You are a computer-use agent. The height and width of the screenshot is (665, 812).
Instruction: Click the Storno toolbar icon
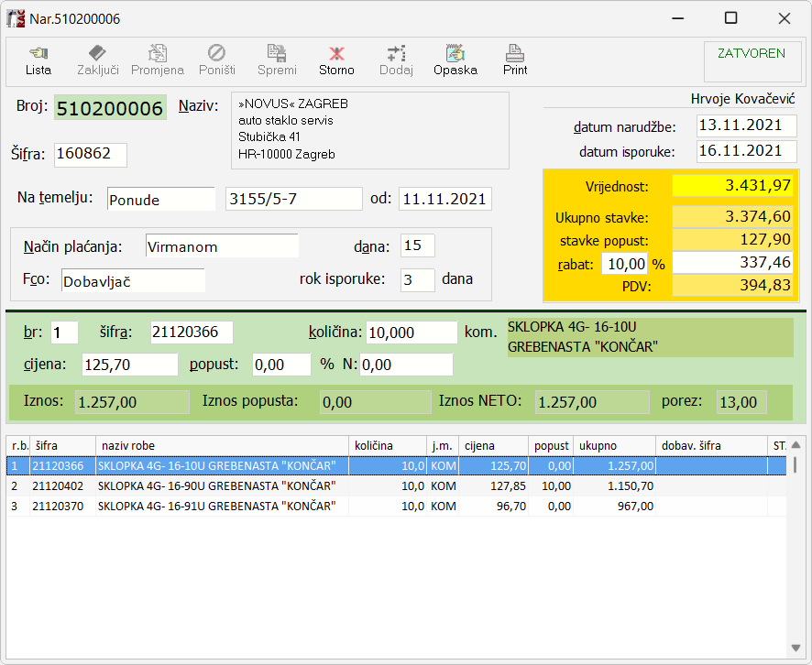point(336,60)
